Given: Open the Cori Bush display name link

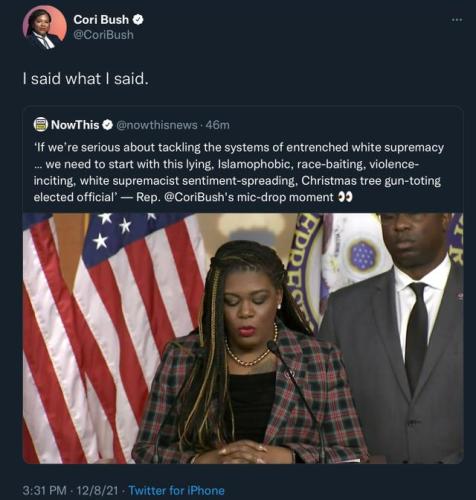Looking at the screenshot, I should coord(101,20).
